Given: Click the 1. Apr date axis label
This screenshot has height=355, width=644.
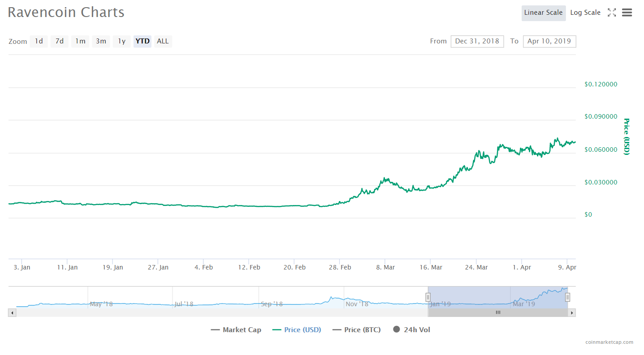Looking at the screenshot, I should (x=522, y=267).
